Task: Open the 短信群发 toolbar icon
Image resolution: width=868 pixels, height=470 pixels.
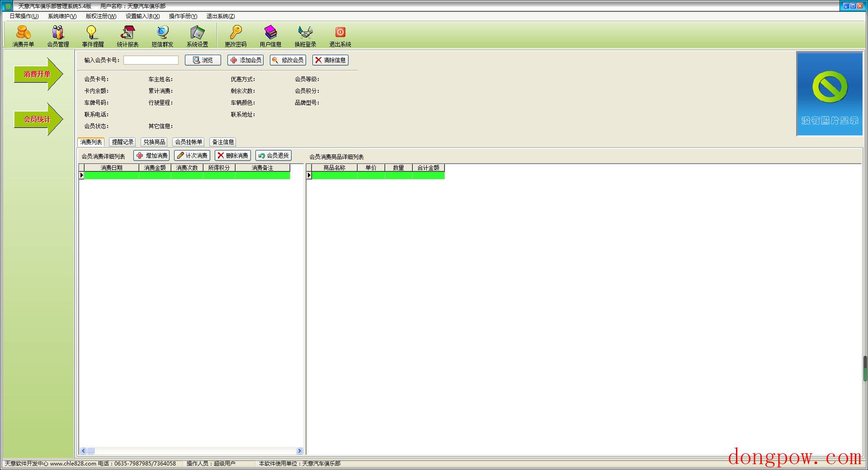Action: 162,36
